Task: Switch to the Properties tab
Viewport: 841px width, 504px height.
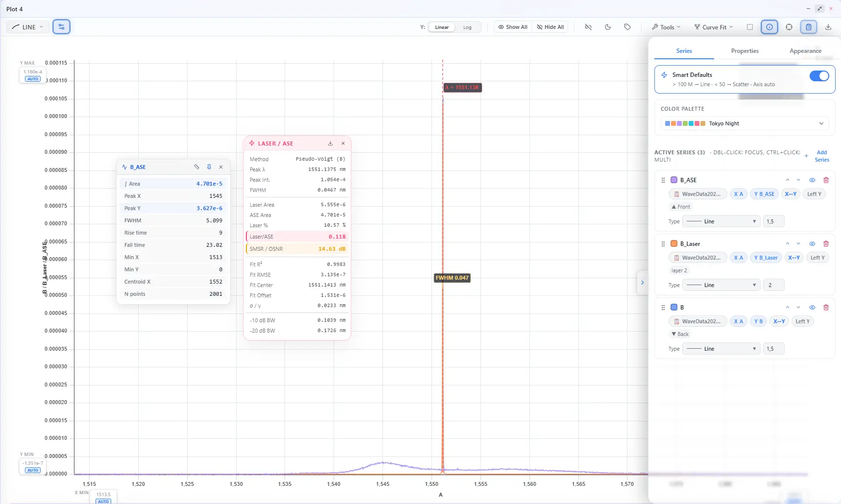Action: point(745,51)
